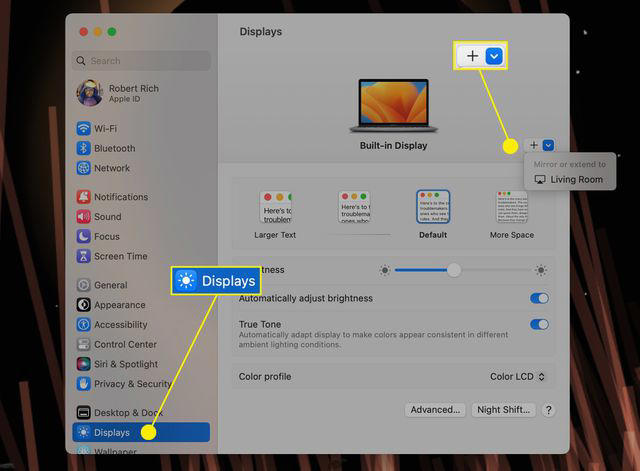Screen dimensions: 640x471
Task: Select Larger Text resolution thumbnail
Action: pos(275,207)
